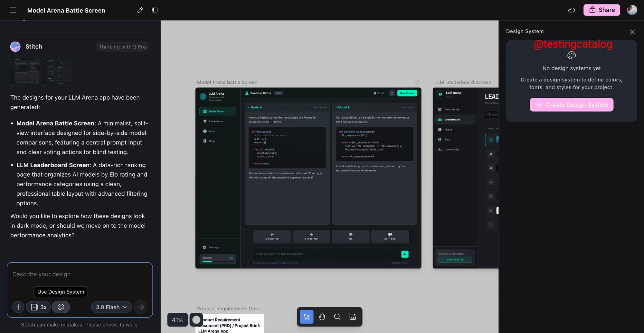Image resolution: width=644 pixels, height=333 pixels.
Task: Click the 3x variations button
Action: click(x=39, y=307)
